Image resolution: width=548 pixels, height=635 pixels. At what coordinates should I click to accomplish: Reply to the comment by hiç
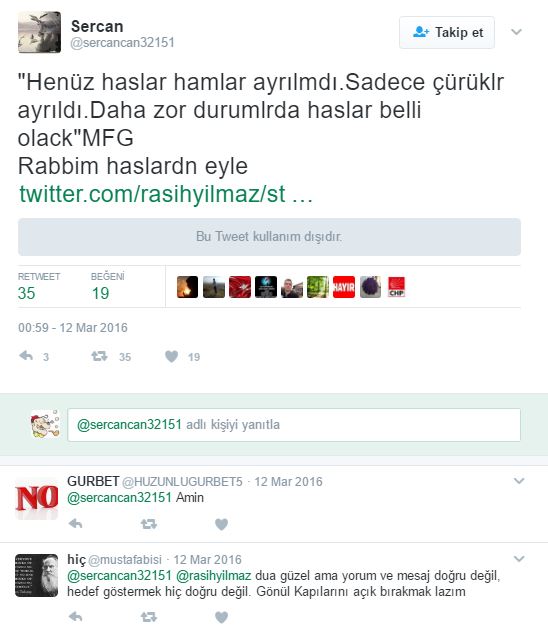tap(76, 617)
